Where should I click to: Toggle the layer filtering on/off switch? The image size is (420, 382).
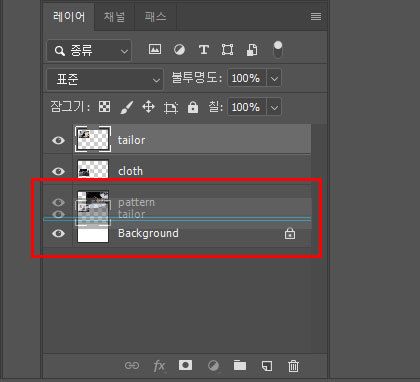(278, 50)
